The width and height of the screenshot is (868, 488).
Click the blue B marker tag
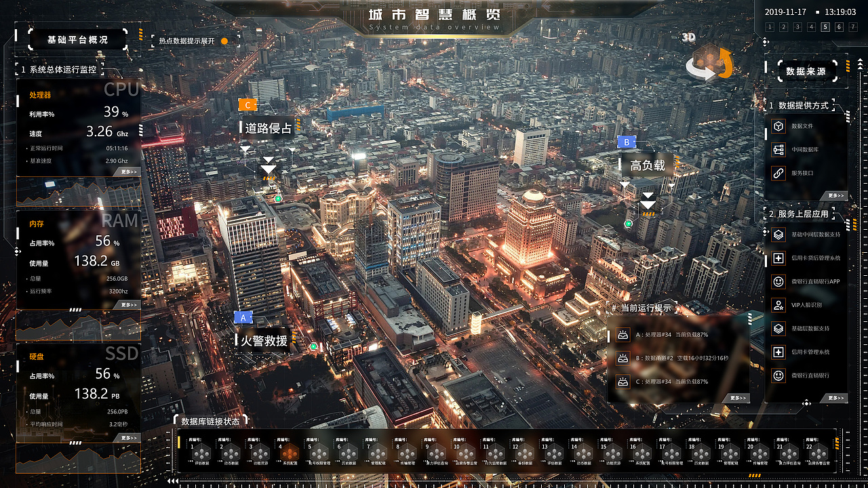coord(627,142)
